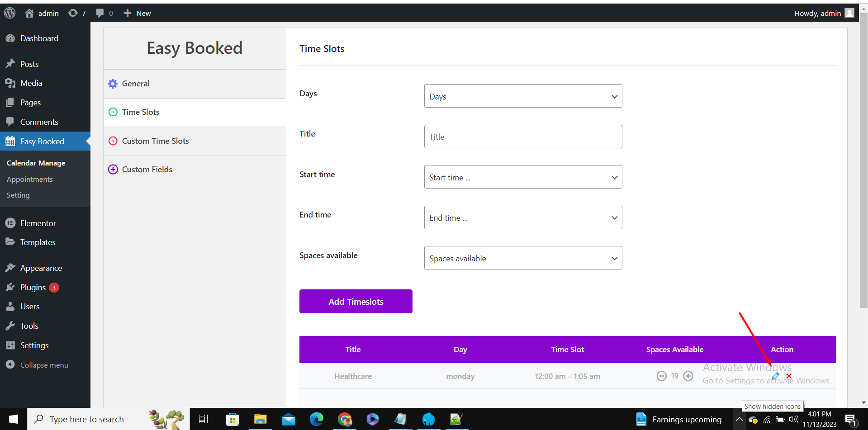
Task: Open the Tools wrench icon
Action: click(x=10, y=326)
